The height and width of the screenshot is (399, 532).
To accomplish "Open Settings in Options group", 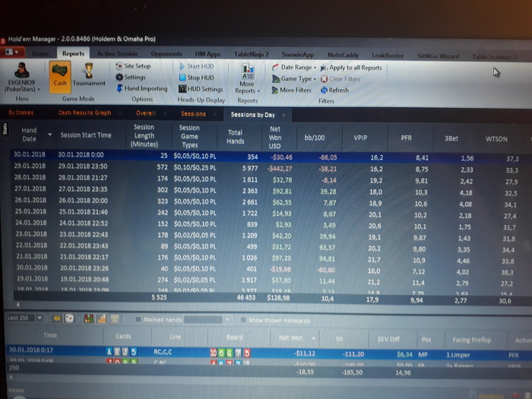I will click(131, 77).
